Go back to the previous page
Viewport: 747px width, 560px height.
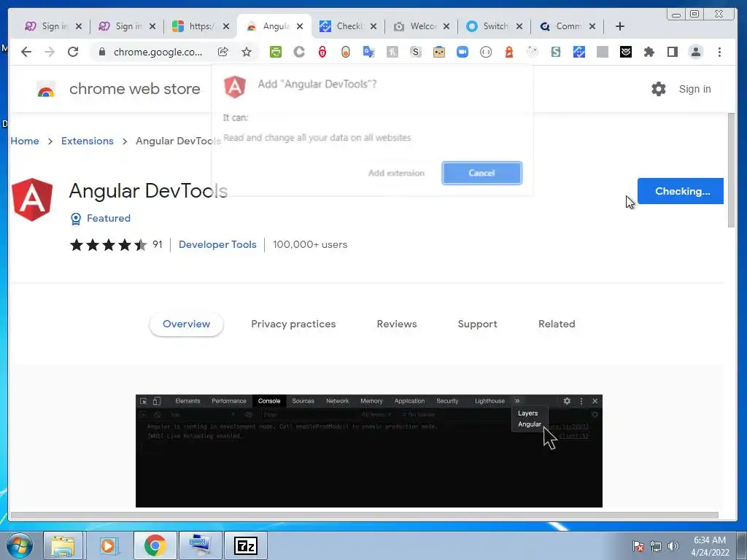pos(26,52)
